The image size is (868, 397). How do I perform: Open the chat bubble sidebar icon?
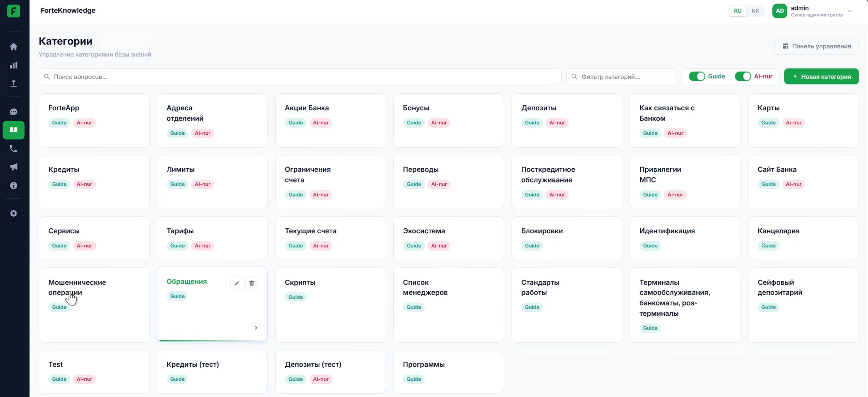[13, 112]
